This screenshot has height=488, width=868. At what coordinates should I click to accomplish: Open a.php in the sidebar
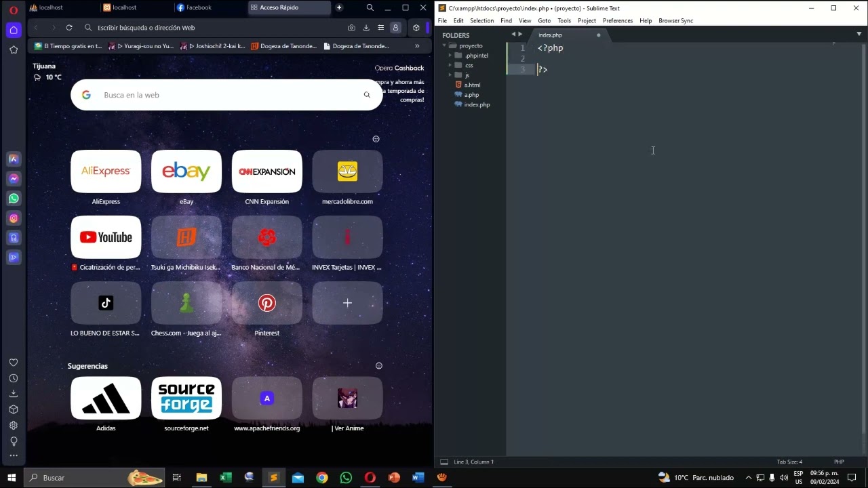[x=471, y=95]
